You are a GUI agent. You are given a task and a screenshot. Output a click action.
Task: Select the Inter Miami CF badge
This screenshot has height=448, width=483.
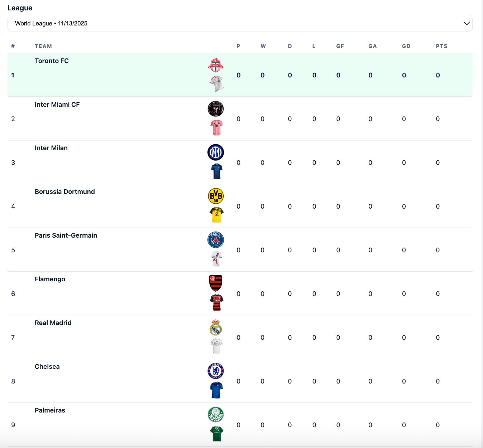pyautogui.click(x=216, y=109)
